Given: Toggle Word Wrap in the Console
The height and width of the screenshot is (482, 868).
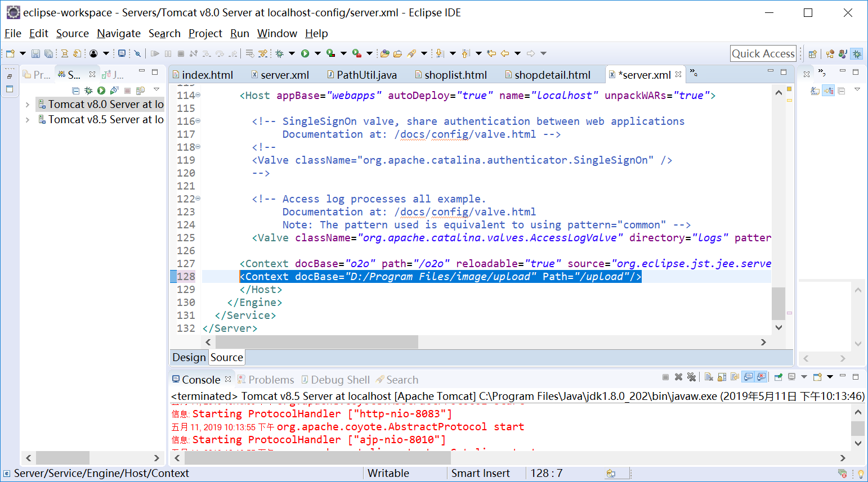Looking at the screenshot, I should point(735,377).
